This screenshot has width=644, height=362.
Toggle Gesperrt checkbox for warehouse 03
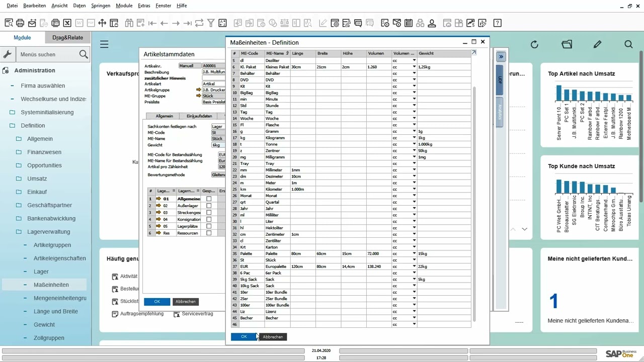(209, 213)
